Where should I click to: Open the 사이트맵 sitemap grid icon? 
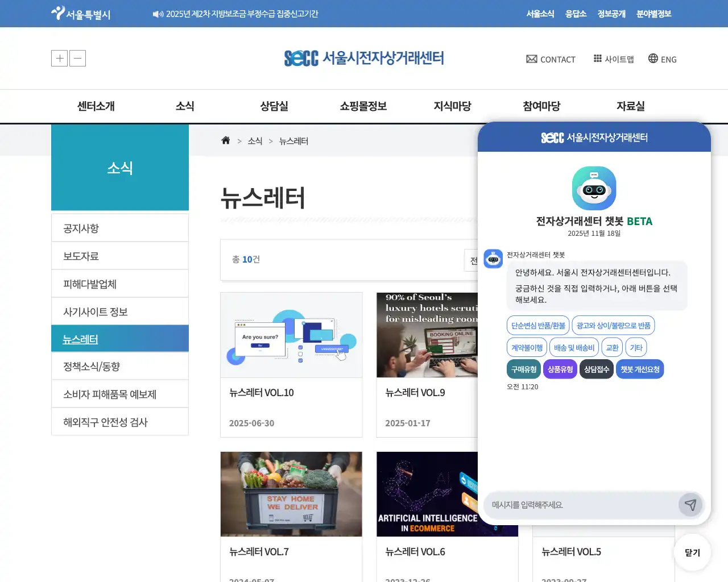pyautogui.click(x=598, y=58)
